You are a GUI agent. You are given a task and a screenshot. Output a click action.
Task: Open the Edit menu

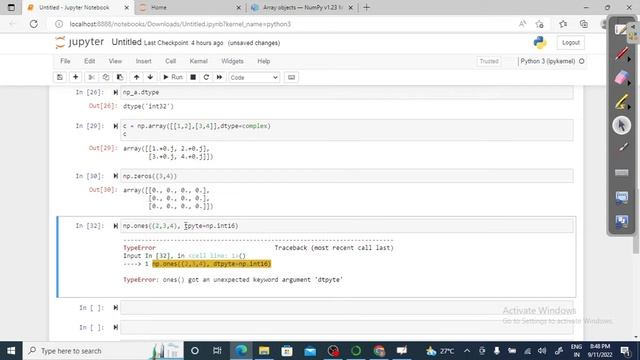click(89, 61)
